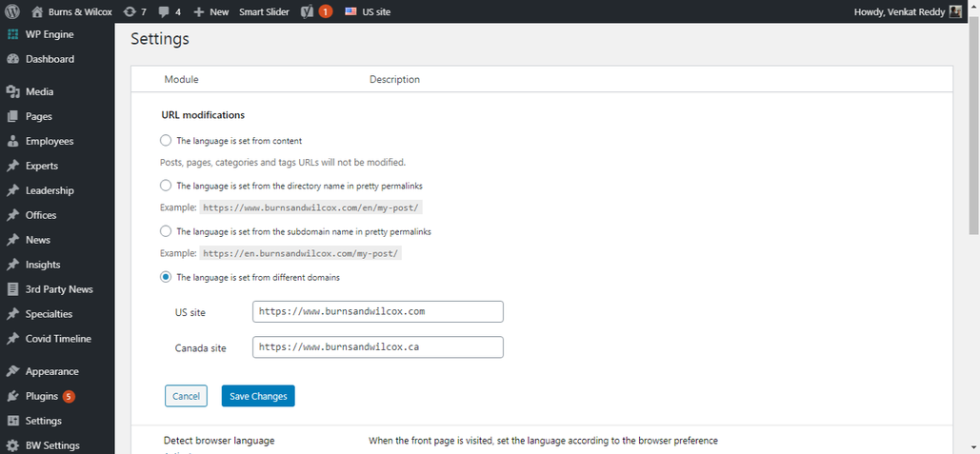980x454 pixels.
Task: Open the Burns & Wilcox home icon
Action: pos(37,11)
